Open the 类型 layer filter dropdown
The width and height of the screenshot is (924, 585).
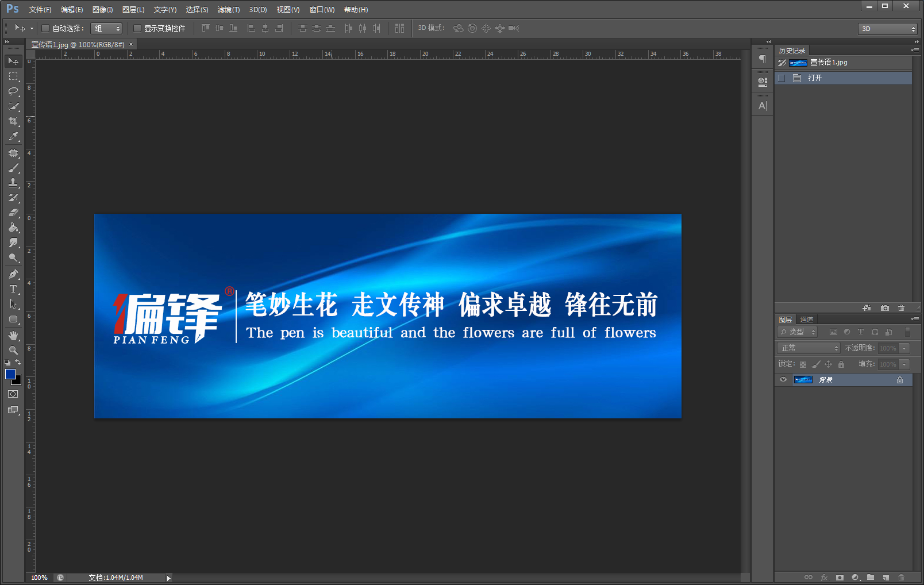(798, 332)
